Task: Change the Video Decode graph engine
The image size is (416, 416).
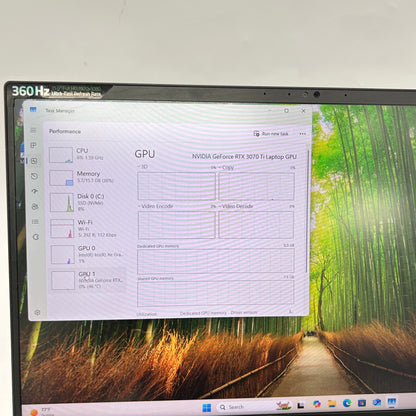Action: (236, 206)
